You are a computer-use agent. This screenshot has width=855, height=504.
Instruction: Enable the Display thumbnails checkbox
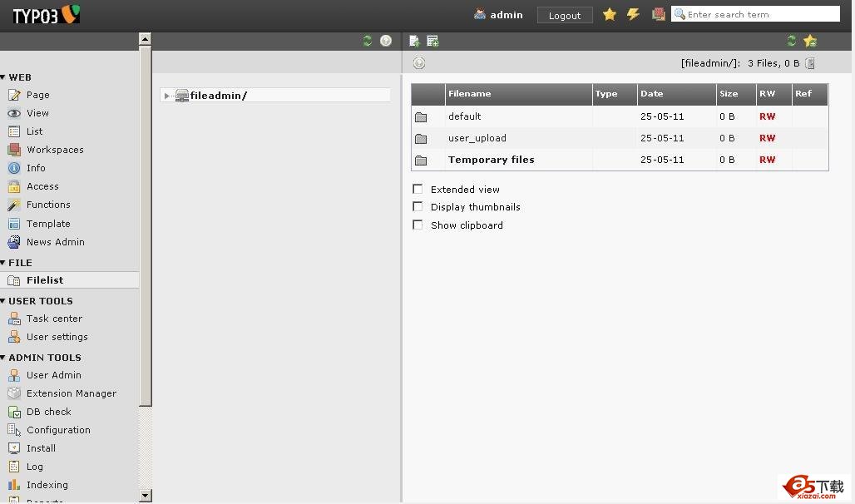click(418, 207)
